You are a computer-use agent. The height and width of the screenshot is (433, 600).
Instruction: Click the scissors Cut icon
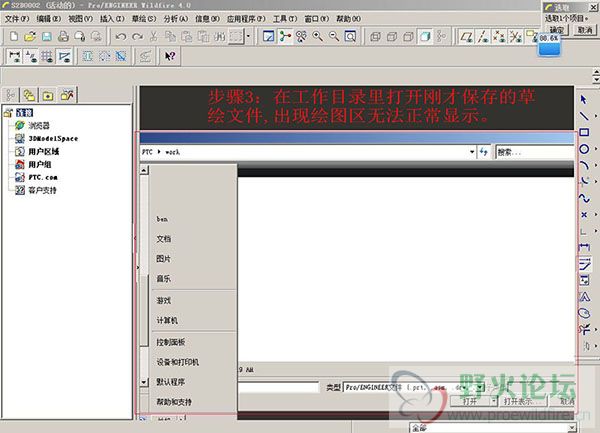tap(153, 37)
